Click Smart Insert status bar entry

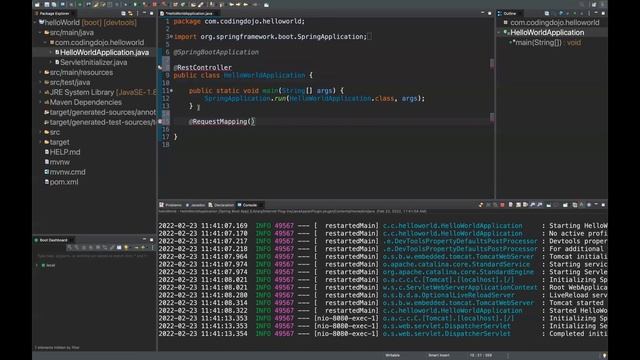coord(439,356)
